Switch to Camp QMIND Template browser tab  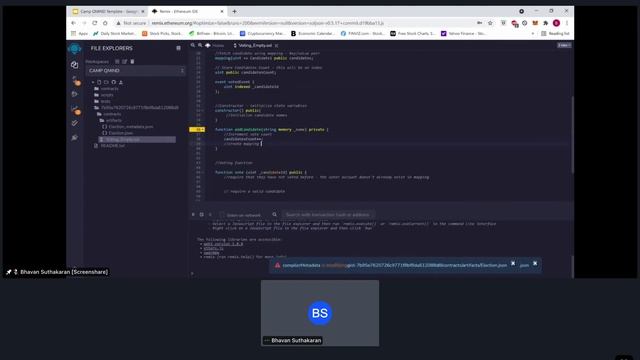click(x=108, y=11)
